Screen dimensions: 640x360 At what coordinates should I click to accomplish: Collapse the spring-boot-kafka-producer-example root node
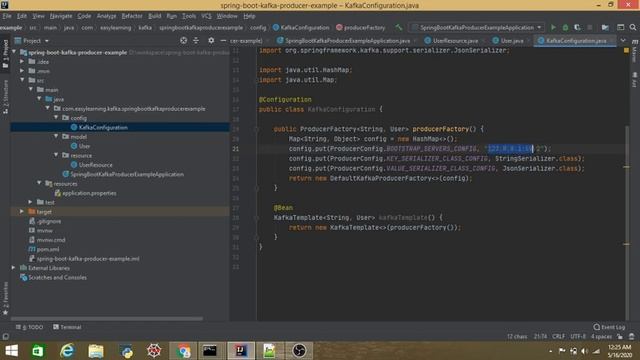pos(14,52)
